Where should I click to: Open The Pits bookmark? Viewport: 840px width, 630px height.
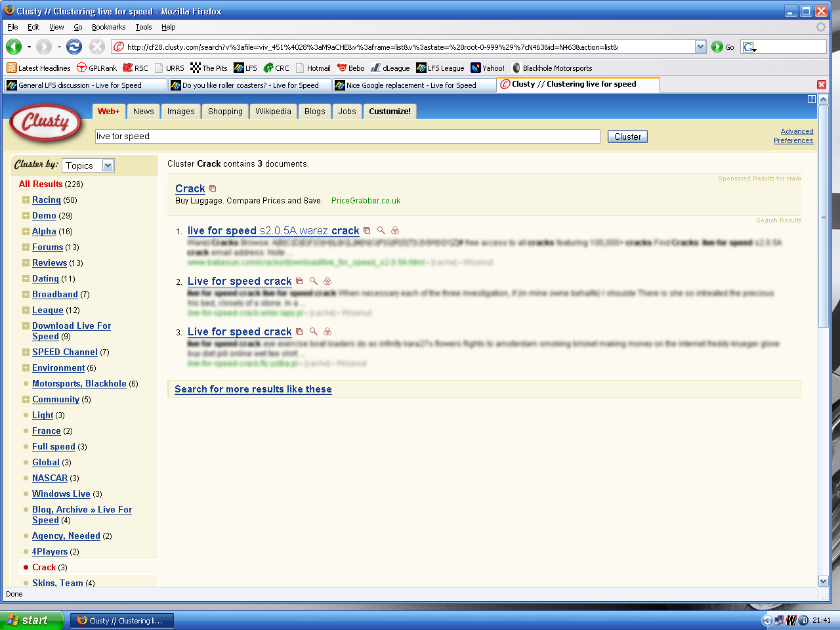click(209, 68)
